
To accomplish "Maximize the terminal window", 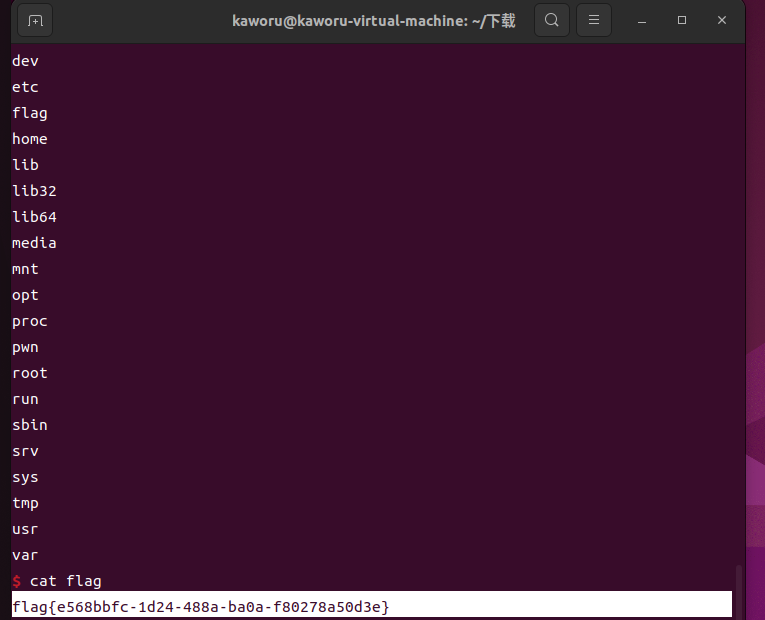I will tap(682, 20).
